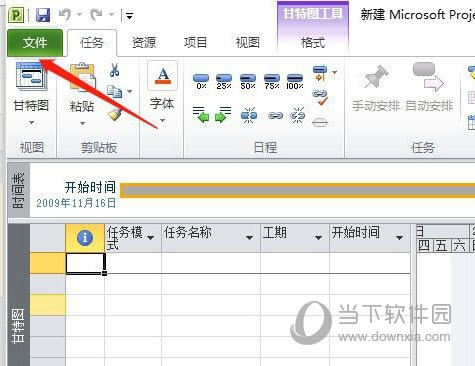Mark task 25% complete
Screen dimensions: 475x366
coord(224,81)
